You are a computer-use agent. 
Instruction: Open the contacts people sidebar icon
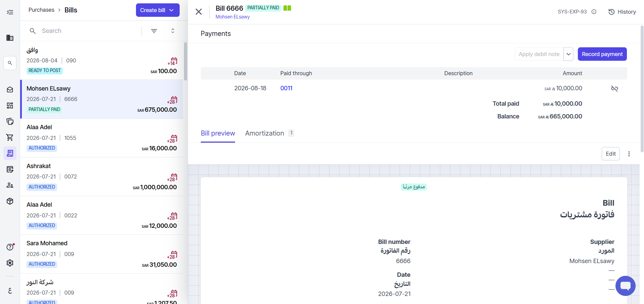pos(10,185)
